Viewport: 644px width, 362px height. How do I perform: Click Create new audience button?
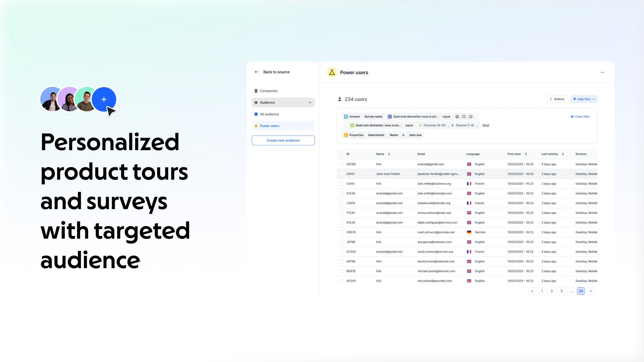pyautogui.click(x=283, y=140)
